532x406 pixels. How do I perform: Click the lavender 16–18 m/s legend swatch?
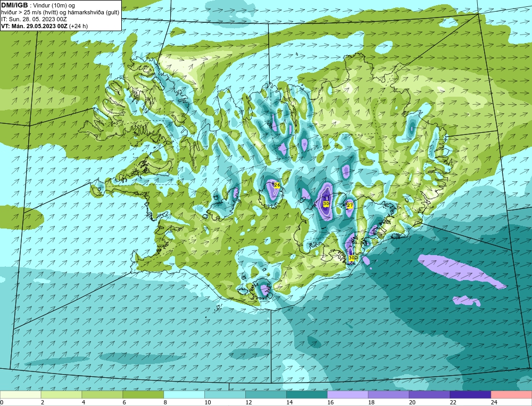pyautogui.click(x=348, y=394)
